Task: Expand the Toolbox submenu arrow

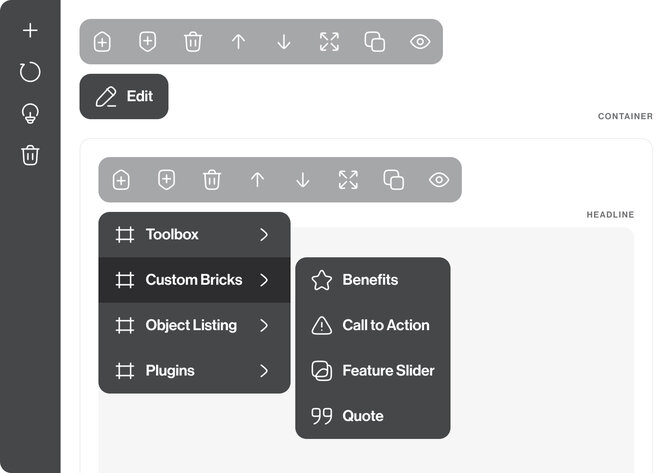Action: (264, 235)
